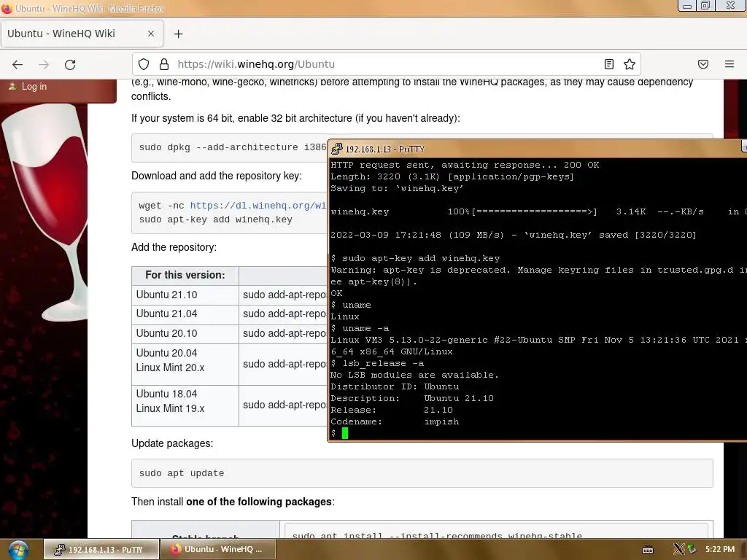Click the Firefox back arrow
747x560 pixels.
[x=18, y=64]
